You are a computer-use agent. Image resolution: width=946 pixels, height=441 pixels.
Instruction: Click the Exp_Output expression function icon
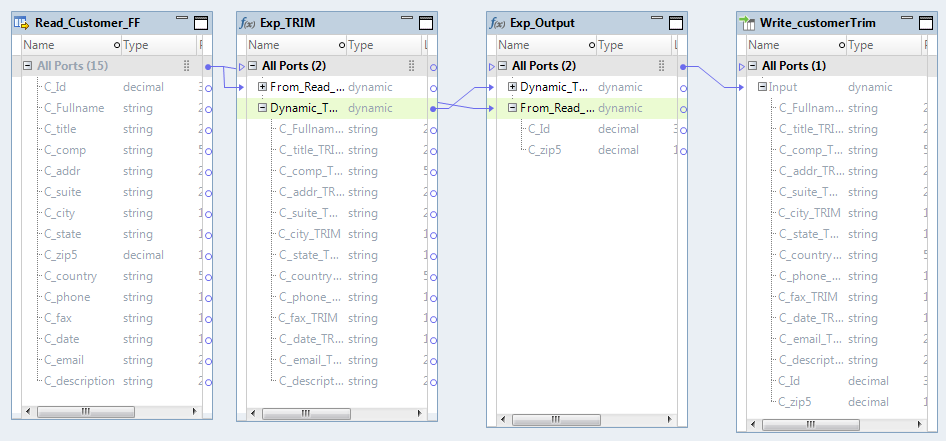(x=496, y=22)
